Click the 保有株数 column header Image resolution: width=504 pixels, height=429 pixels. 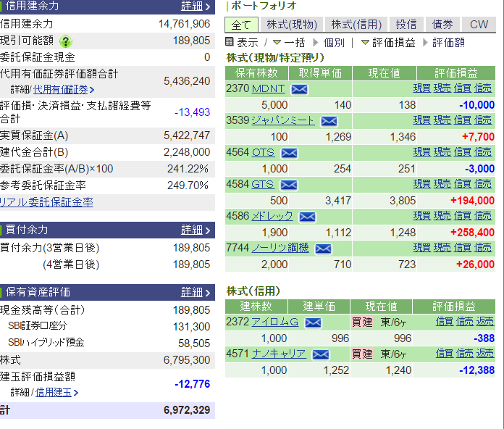point(256,73)
